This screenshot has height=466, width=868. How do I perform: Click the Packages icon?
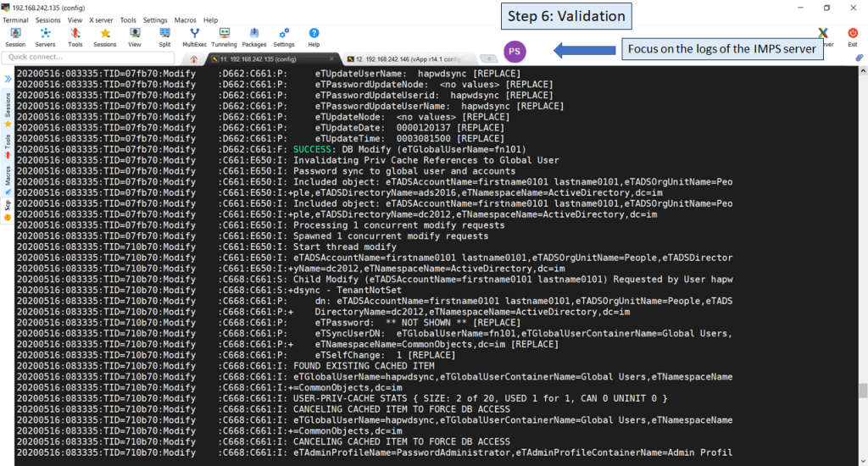tap(254, 36)
